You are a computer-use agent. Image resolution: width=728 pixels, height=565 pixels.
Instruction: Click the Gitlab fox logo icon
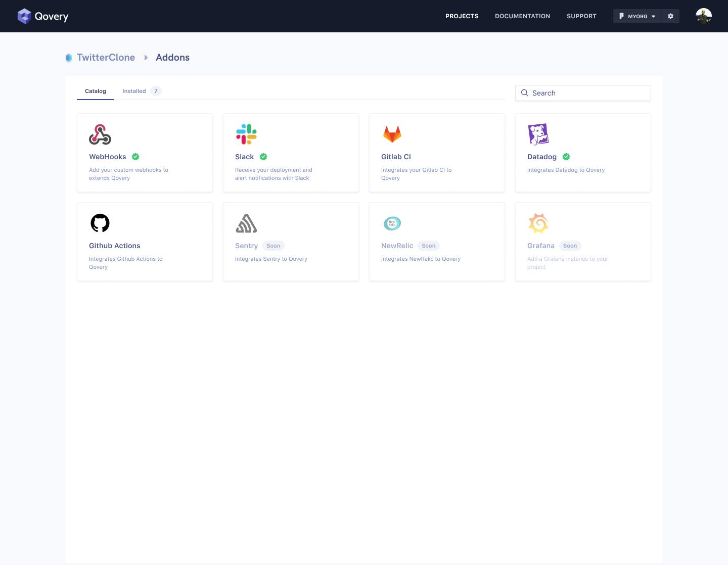point(392,134)
